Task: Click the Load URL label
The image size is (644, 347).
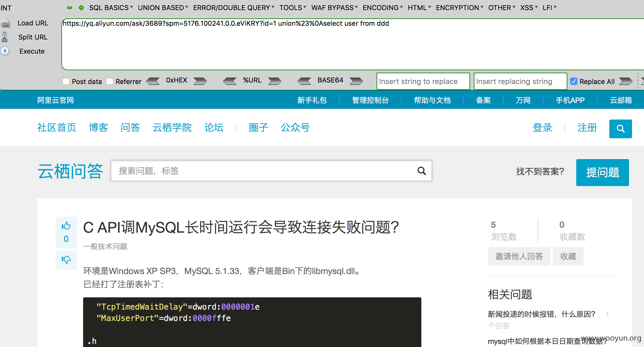Action: point(33,23)
